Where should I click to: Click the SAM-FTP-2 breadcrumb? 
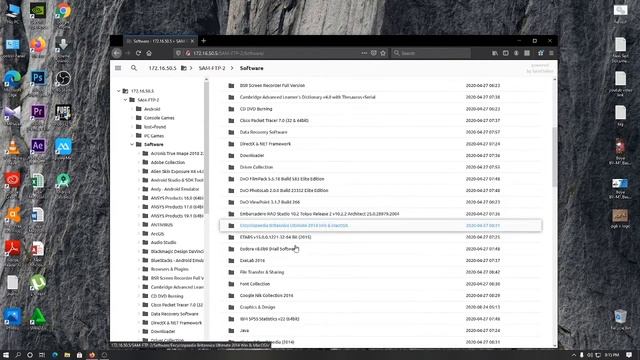(212, 68)
